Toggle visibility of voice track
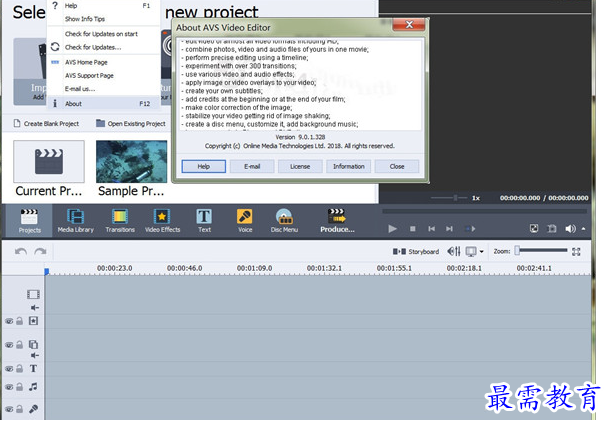Image resolution: width=609 pixels, height=429 pixels. click(9, 409)
